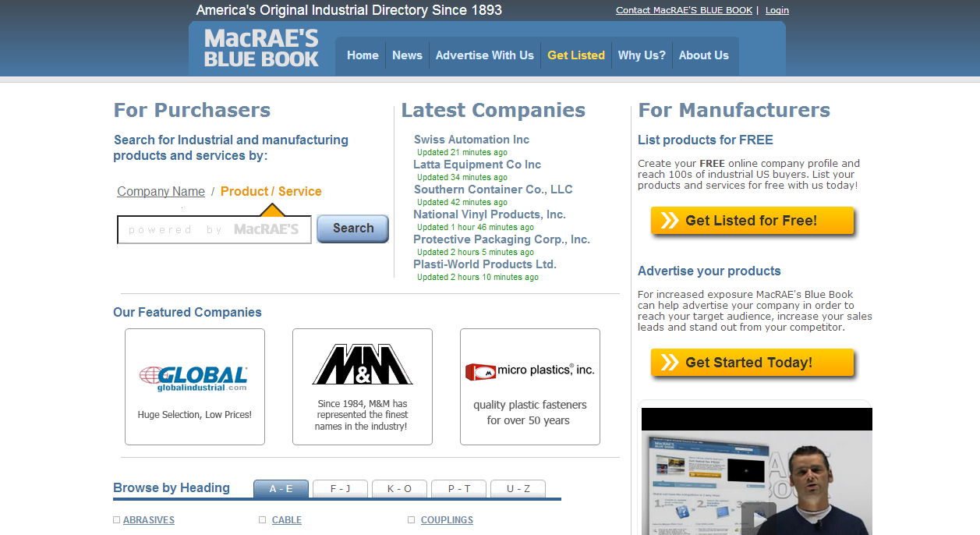Select the micro plastics, inc. logo
980x535 pixels.
(530, 371)
